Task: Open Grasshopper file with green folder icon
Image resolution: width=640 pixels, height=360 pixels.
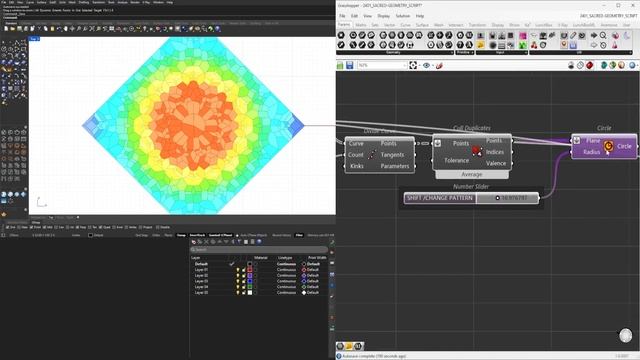Action: click(340, 65)
